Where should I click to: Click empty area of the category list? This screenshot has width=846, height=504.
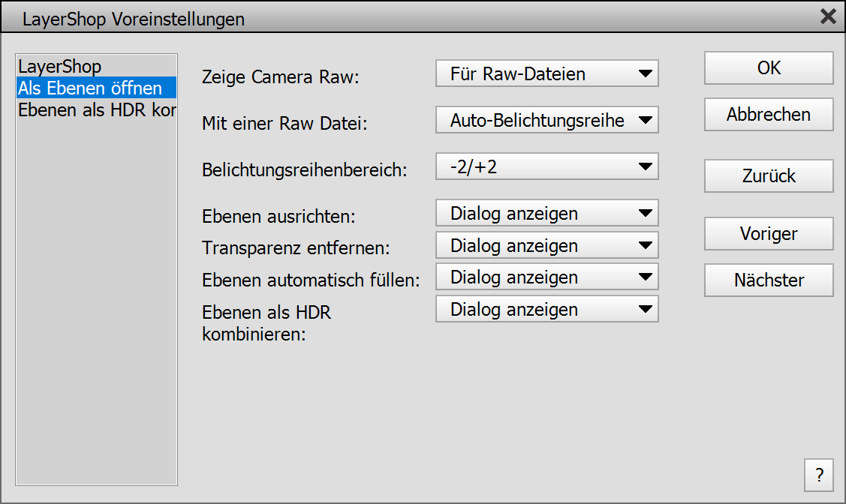[97, 300]
